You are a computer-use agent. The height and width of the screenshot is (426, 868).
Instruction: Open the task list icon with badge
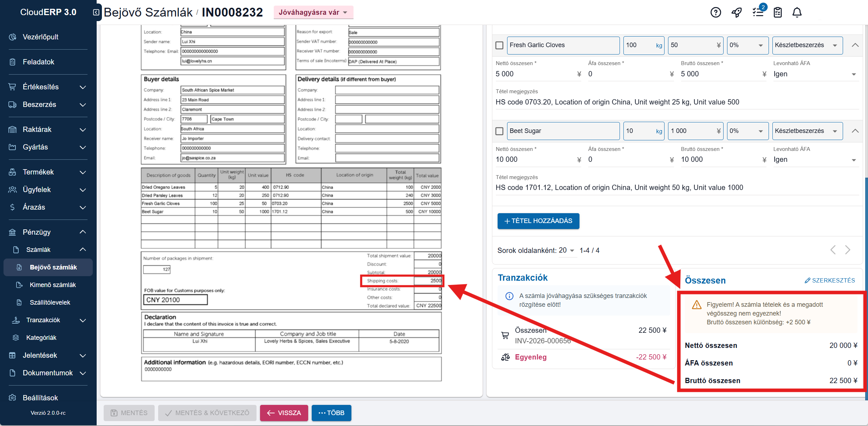pyautogui.click(x=758, y=13)
